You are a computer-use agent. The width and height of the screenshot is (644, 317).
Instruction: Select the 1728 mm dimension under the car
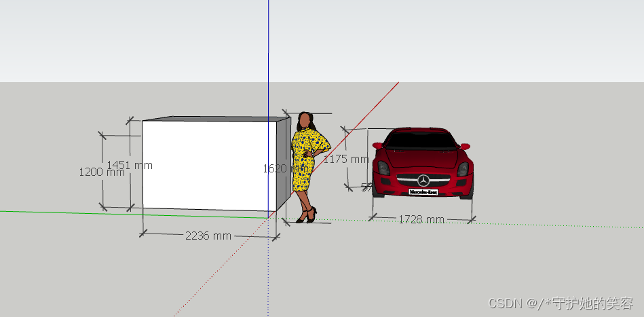tap(421, 220)
